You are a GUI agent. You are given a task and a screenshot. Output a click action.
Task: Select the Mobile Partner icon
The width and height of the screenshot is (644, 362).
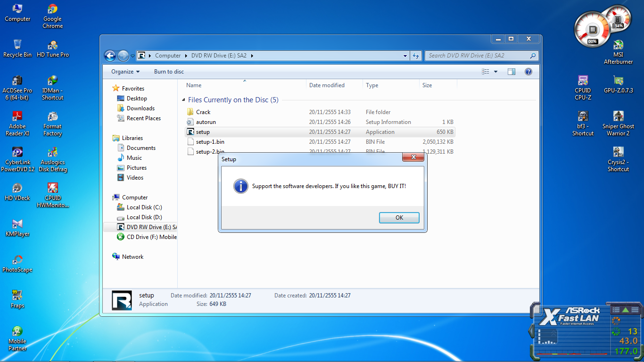click(x=17, y=338)
